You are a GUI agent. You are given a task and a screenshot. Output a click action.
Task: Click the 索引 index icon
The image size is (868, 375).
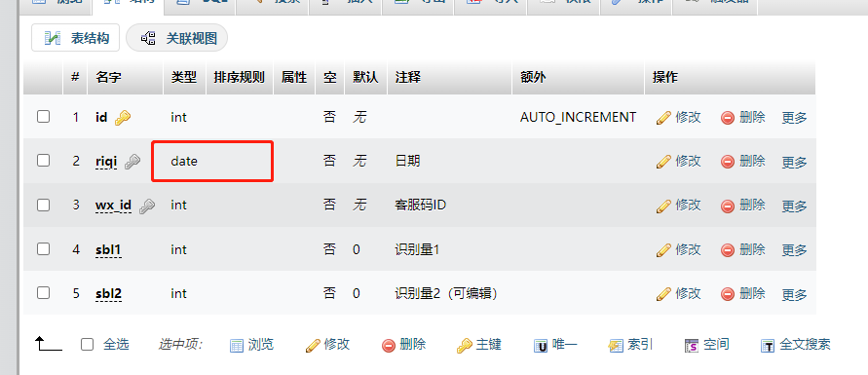click(x=616, y=346)
